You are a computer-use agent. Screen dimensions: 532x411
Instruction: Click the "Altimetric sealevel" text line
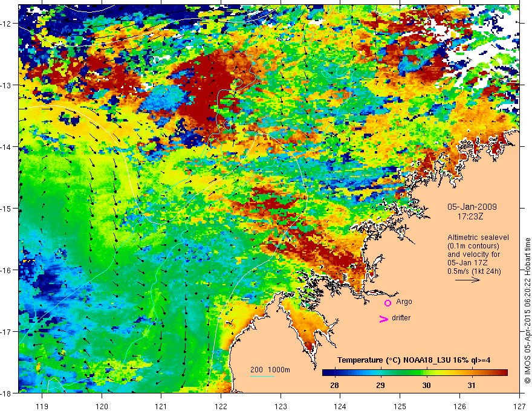click(x=478, y=238)
